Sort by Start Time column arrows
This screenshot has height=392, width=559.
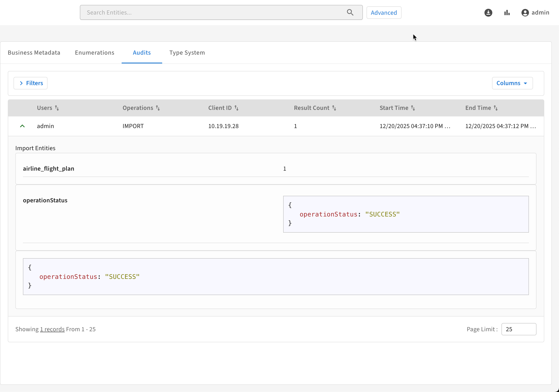pos(413,108)
